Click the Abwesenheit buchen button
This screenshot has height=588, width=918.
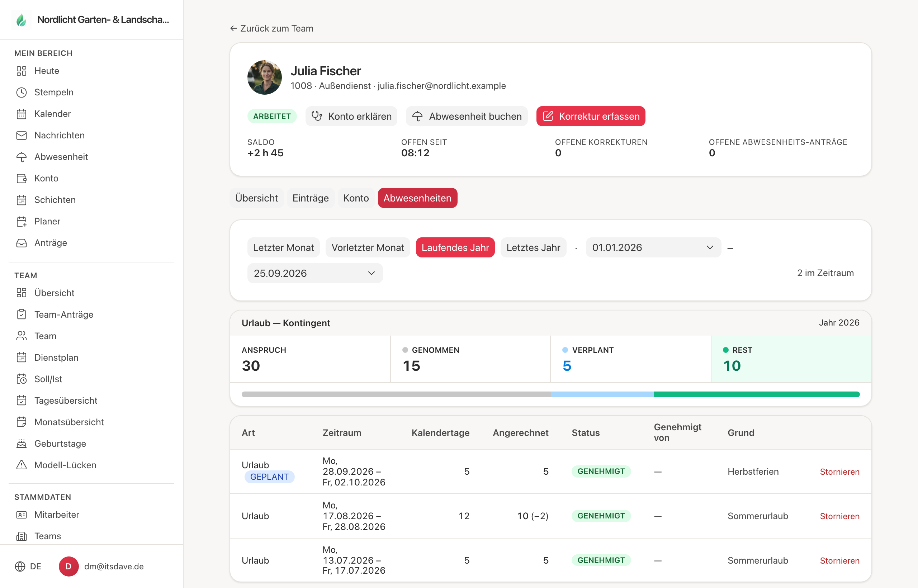(467, 116)
